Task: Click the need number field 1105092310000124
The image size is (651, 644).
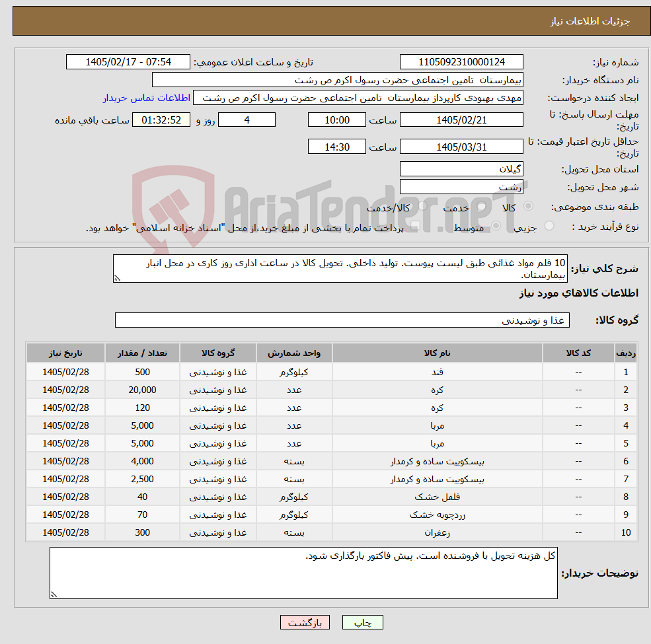Action: pyautogui.click(x=461, y=62)
